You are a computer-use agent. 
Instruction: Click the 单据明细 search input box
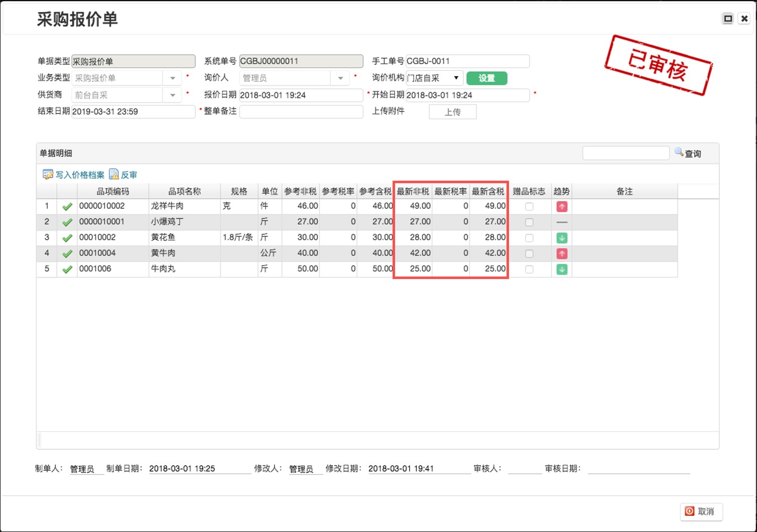click(x=625, y=153)
